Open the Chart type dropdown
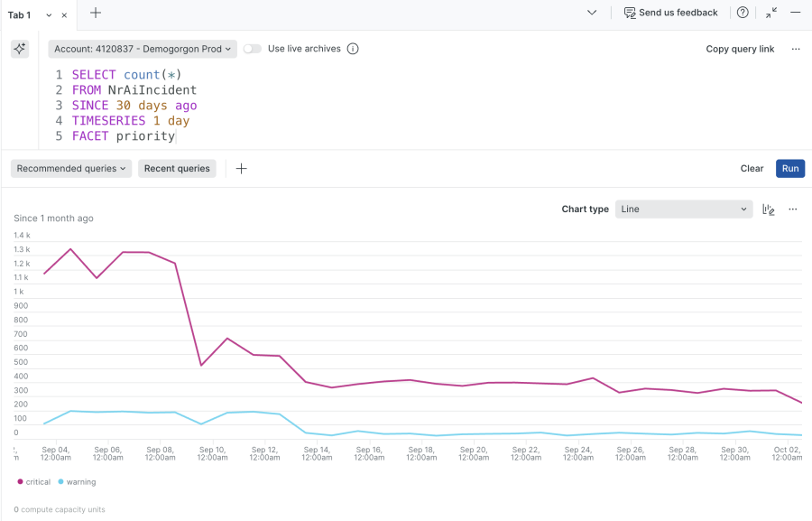The width and height of the screenshot is (812, 521). pos(684,209)
